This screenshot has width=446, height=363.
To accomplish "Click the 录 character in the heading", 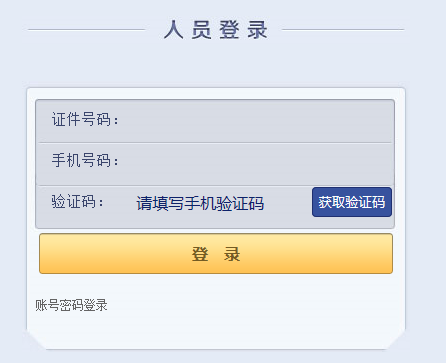I will (258, 30).
